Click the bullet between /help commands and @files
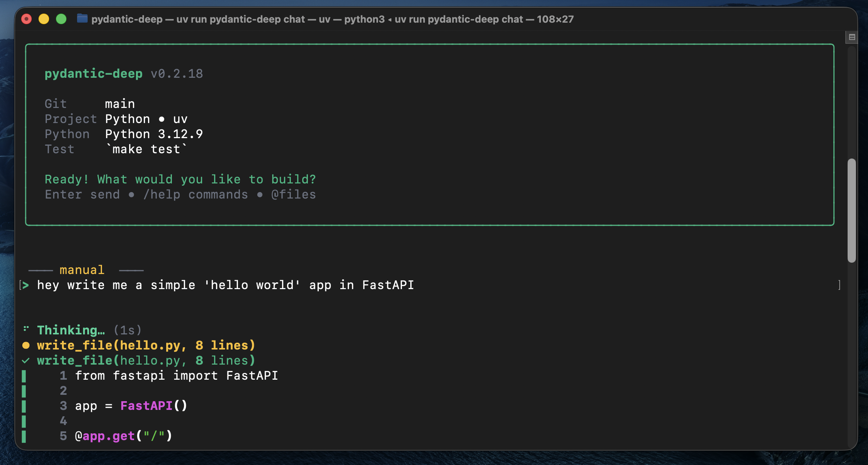868x465 pixels. click(x=260, y=195)
